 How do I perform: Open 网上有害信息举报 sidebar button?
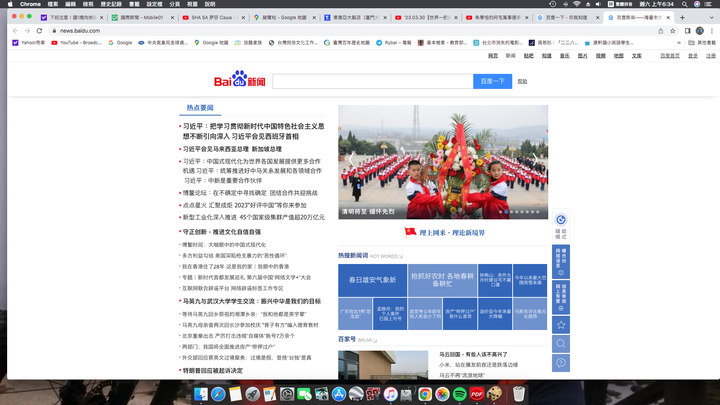click(561, 297)
